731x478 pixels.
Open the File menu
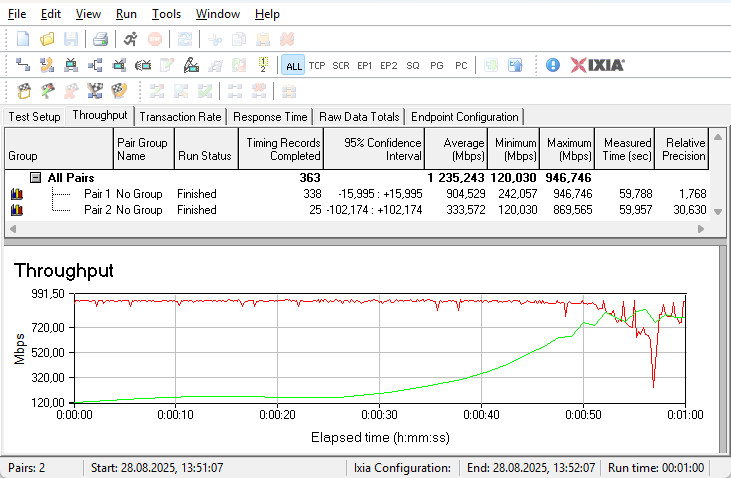click(x=17, y=14)
